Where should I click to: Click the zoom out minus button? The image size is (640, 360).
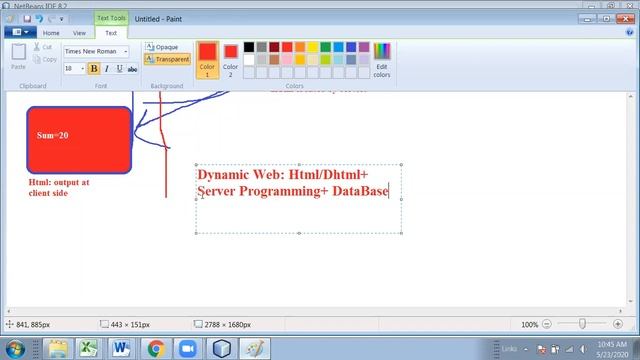pyautogui.click(x=547, y=324)
